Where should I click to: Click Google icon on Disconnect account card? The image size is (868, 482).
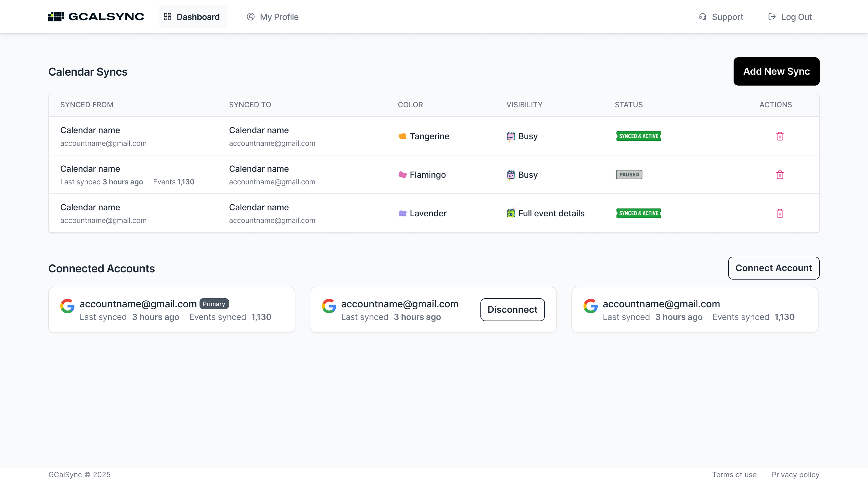(x=329, y=306)
